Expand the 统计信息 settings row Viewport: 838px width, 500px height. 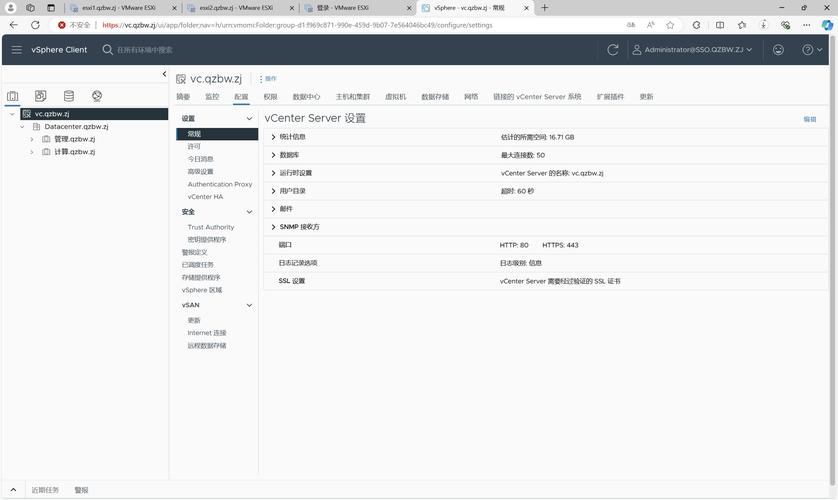click(x=273, y=137)
